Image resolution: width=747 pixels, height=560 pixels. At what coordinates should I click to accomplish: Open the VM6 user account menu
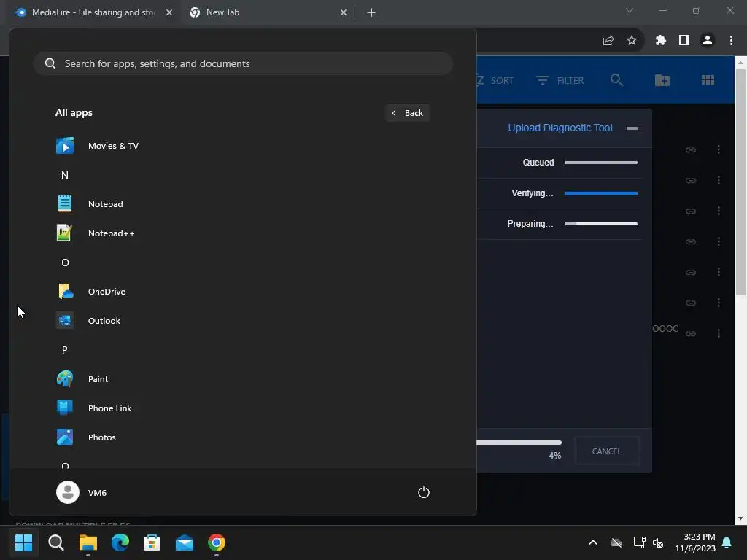82,492
